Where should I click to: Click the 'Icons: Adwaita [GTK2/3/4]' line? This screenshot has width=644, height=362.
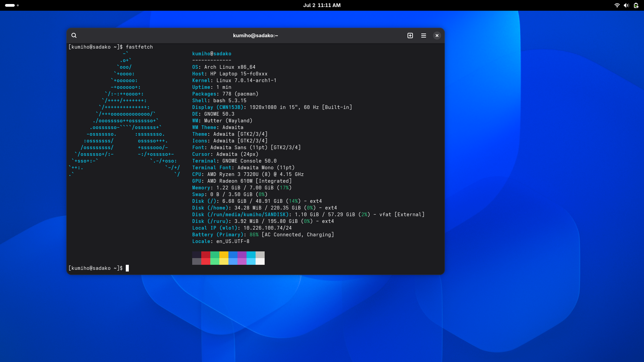[x=230, y=141]
